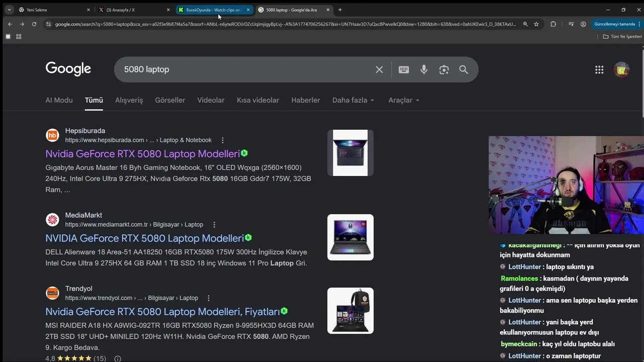Click the Hepsiburada site favicon

(52, 135)
